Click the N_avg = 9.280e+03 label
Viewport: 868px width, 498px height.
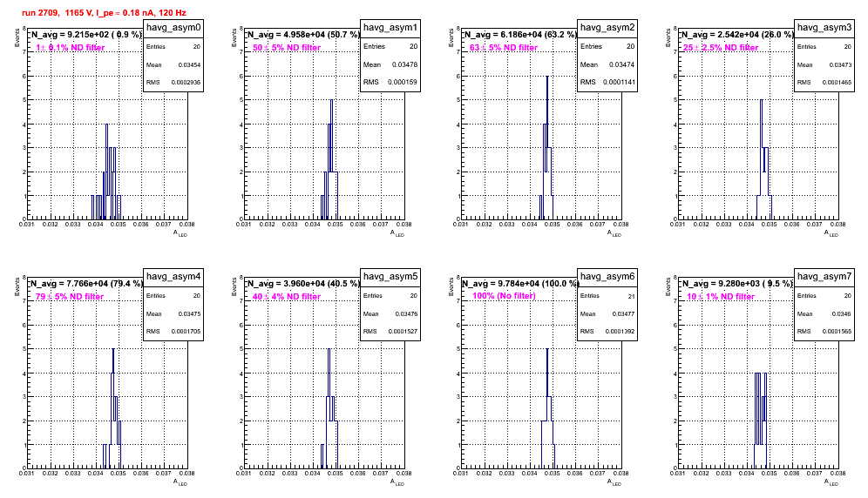coord(737,283)
